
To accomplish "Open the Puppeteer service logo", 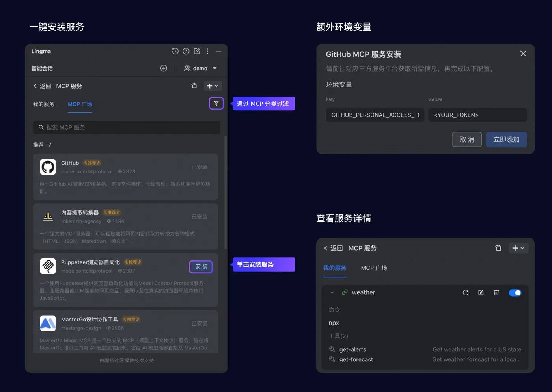I will (48, 266).
